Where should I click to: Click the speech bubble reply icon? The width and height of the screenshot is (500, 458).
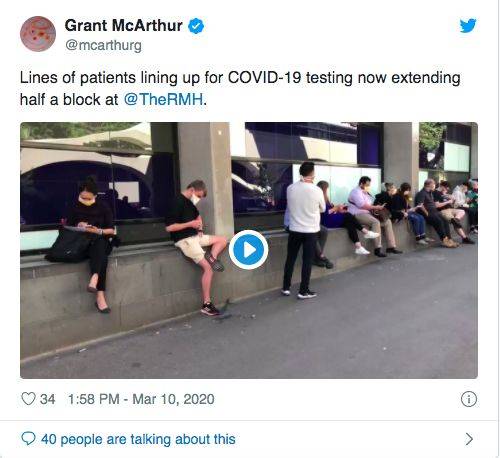(28, 439)
